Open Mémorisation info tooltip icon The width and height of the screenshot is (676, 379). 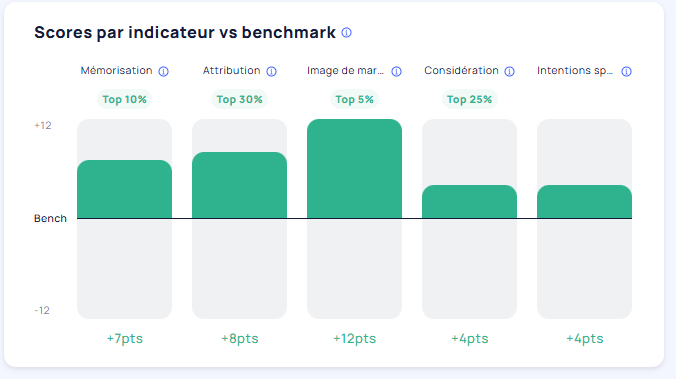(163, 71)
